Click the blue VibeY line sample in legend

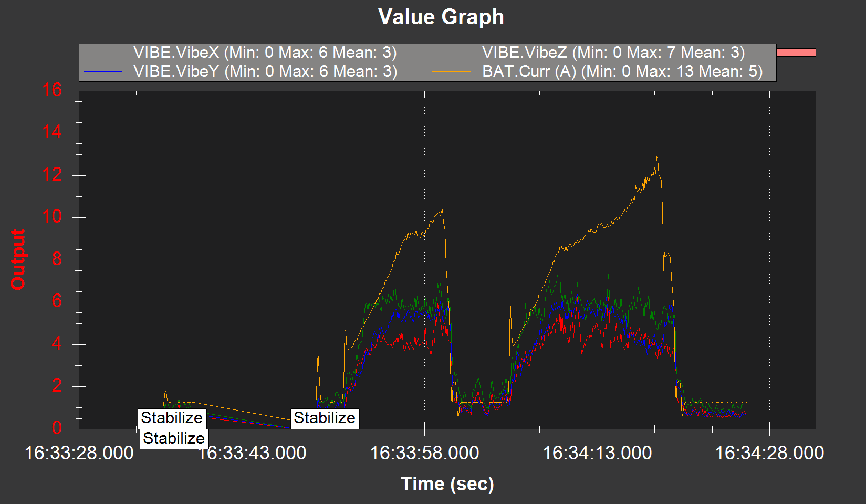(103, 71)
